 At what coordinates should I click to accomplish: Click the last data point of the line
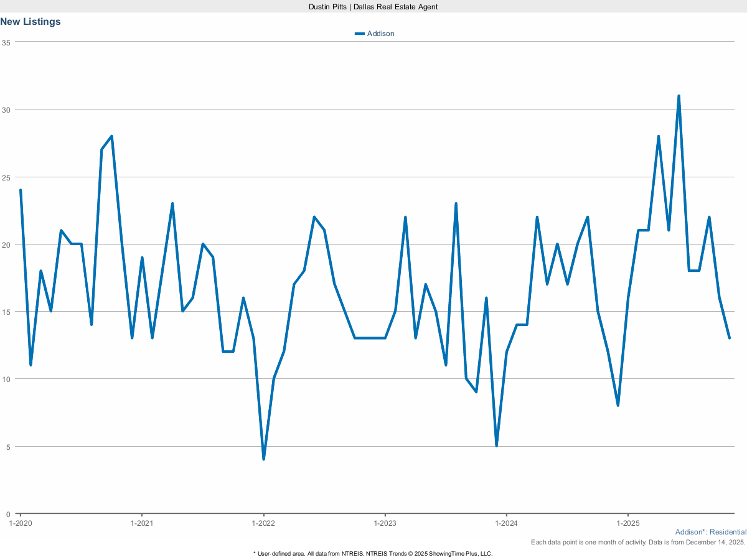pos(729,338)
